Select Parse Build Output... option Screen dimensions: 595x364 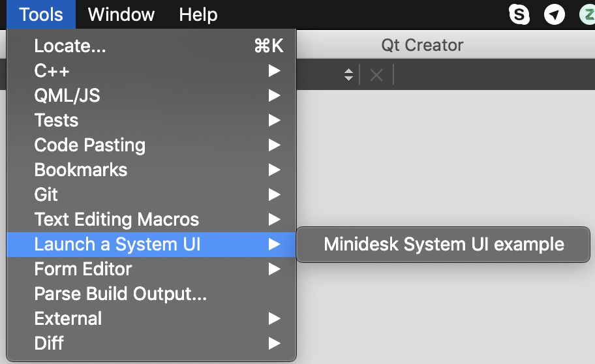120,294
